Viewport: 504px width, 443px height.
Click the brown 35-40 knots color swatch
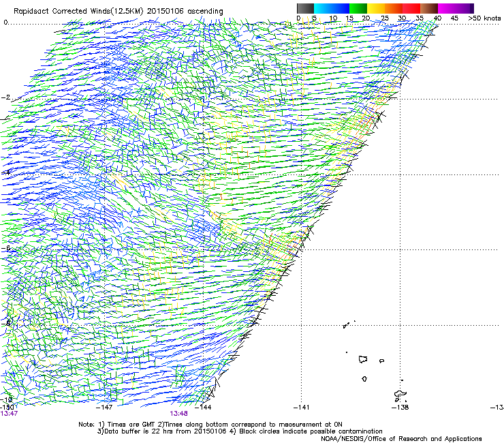point(429,8)
